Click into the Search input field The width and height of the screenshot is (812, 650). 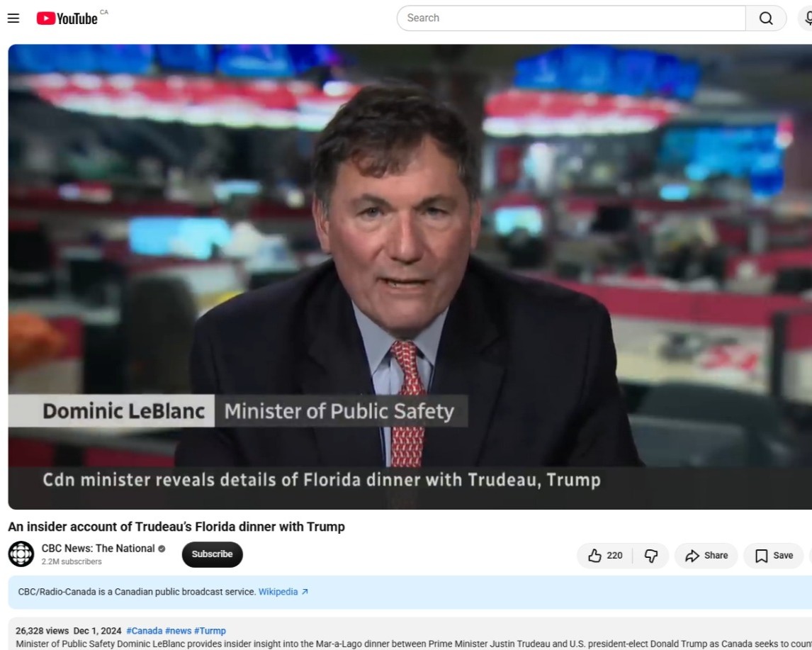570,18
